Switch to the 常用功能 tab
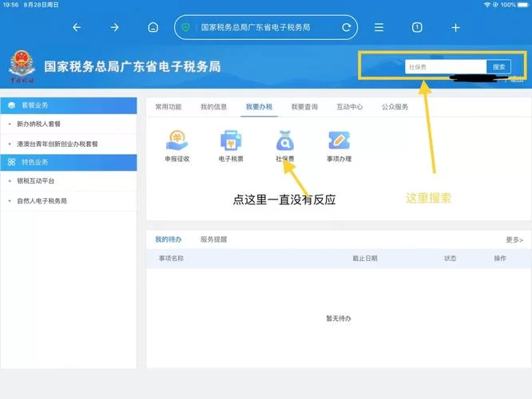 169,107
